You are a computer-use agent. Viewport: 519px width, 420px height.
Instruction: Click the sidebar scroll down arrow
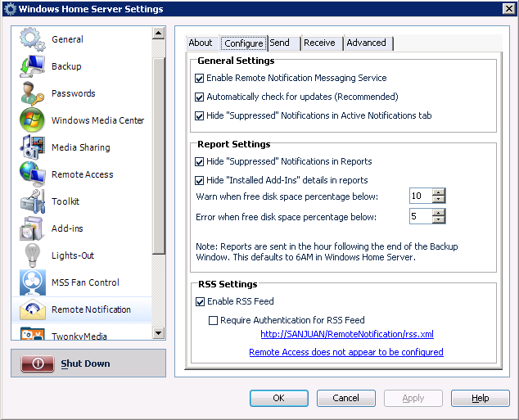159,333
